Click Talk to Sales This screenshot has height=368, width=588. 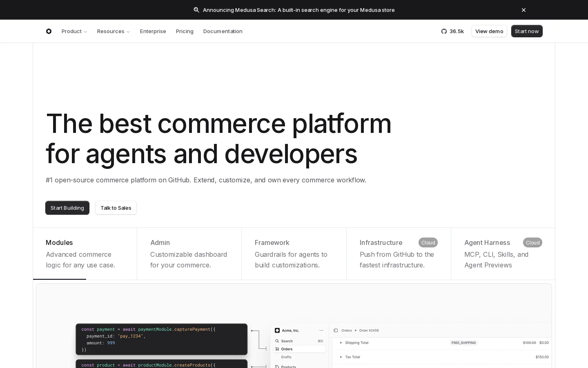(x=116, y=208)
